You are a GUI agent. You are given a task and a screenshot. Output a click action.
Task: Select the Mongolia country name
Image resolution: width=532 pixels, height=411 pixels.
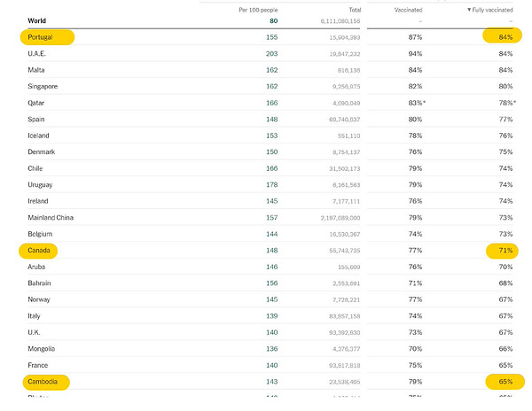(x=41, y=349)
